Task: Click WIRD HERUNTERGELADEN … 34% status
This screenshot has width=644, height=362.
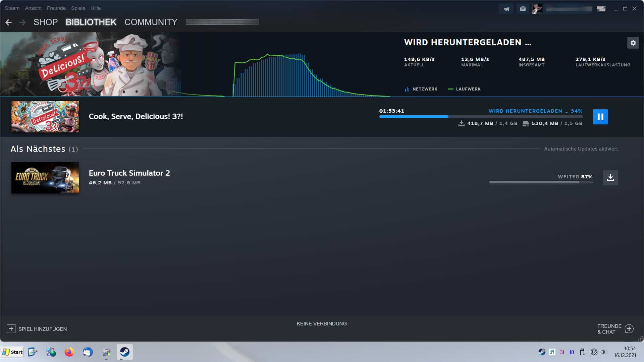Action: 535,111
